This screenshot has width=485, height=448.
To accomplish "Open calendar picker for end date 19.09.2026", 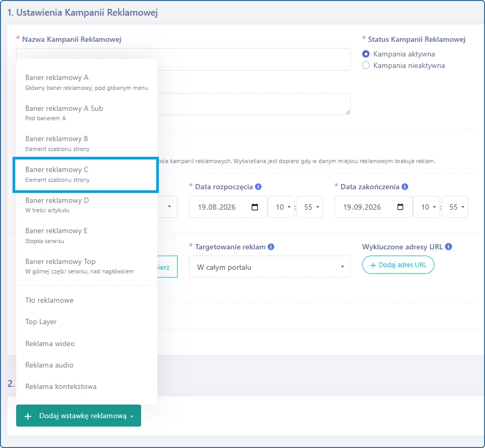I will (x=400, y=207).
